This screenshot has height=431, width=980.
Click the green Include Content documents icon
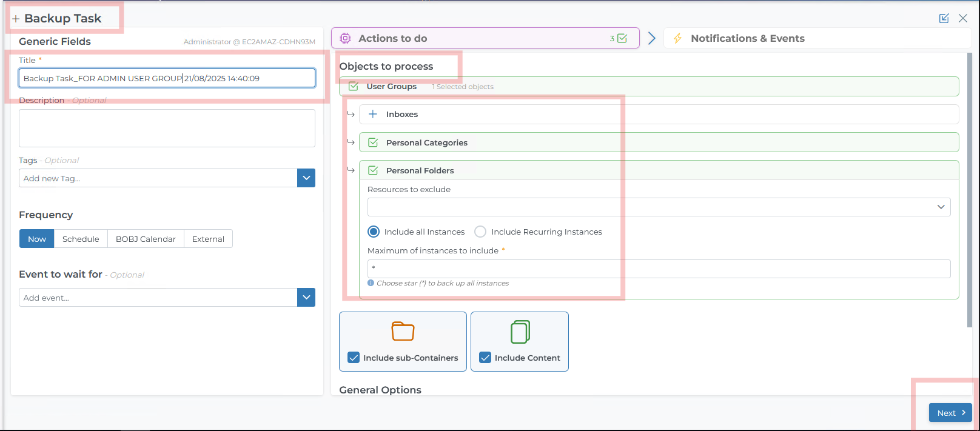520,332
